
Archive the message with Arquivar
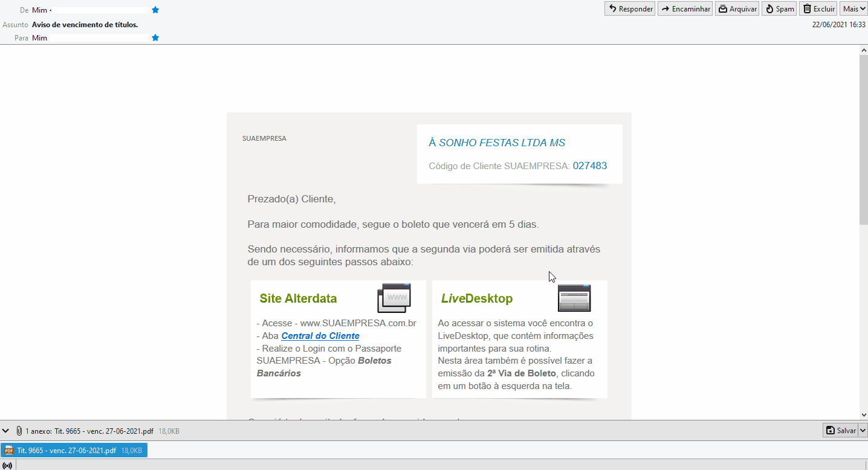pos(737,9)
